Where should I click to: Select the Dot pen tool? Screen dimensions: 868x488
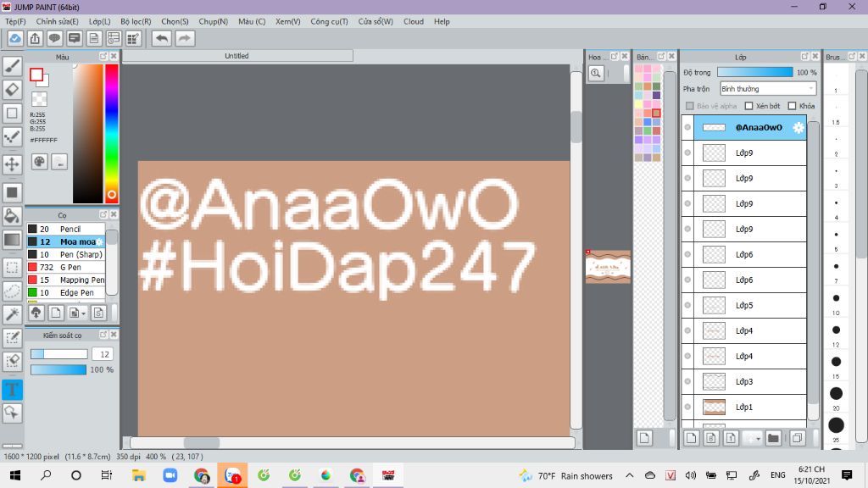tap(12, 136)
